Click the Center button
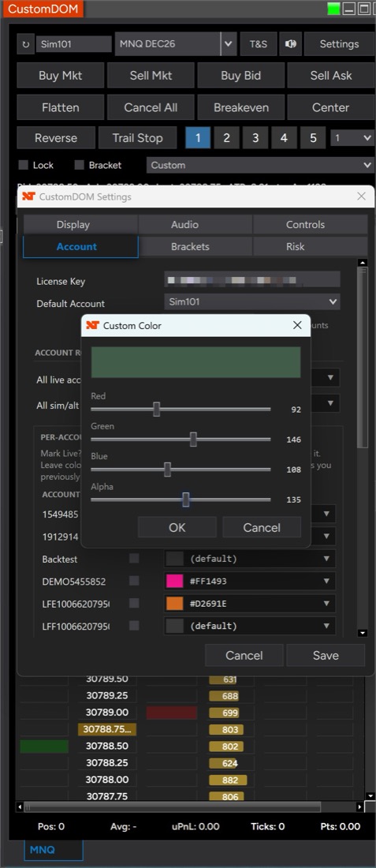376x868 pixels. pos(330,107)
